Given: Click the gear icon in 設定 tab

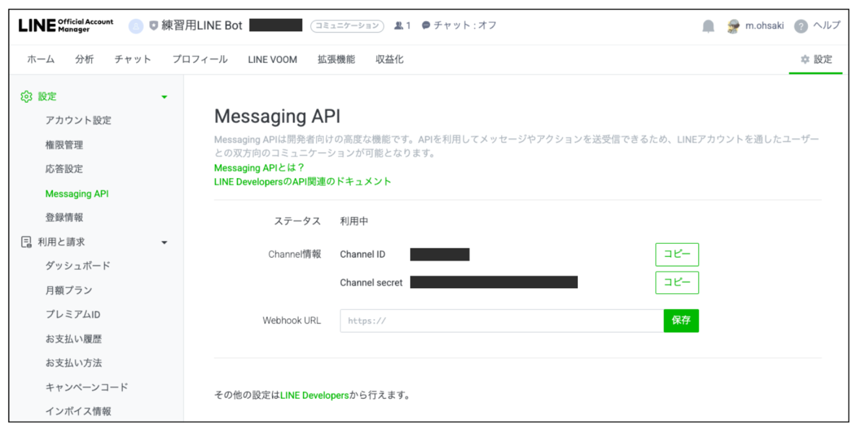Looking at the screenshot, I should point(805,59).
